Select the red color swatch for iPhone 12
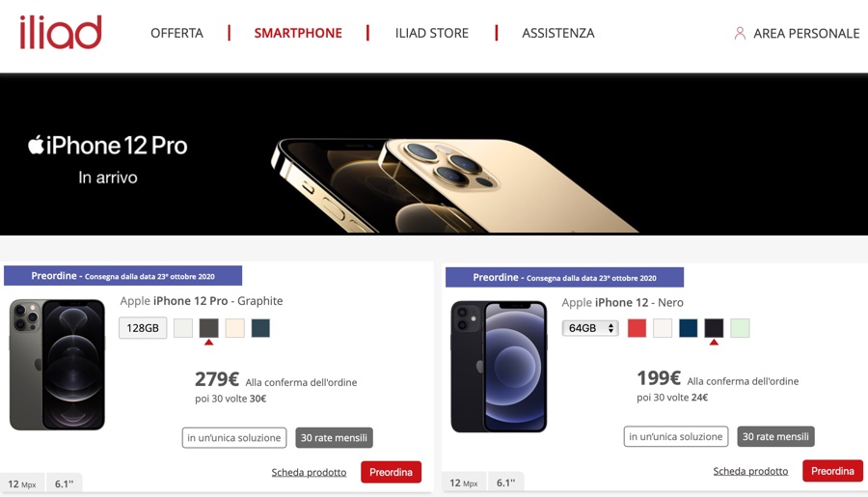 [637, 328]
